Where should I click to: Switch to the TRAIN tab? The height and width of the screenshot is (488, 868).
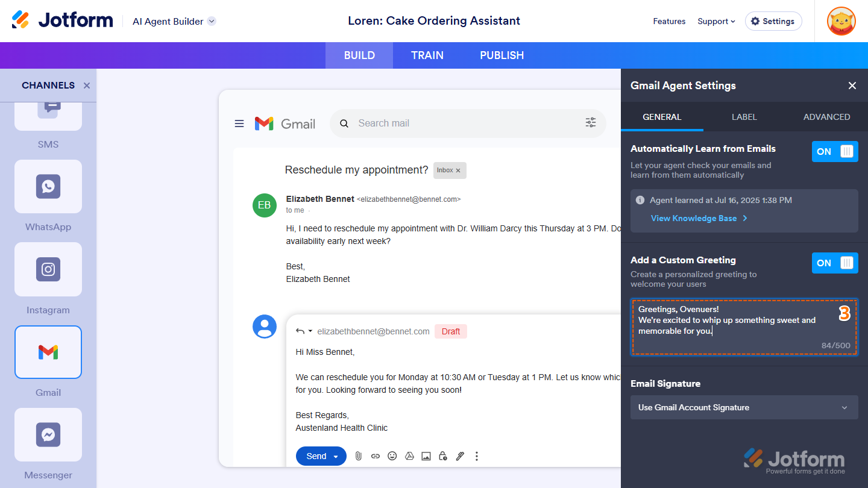click(x=427, y=55)
